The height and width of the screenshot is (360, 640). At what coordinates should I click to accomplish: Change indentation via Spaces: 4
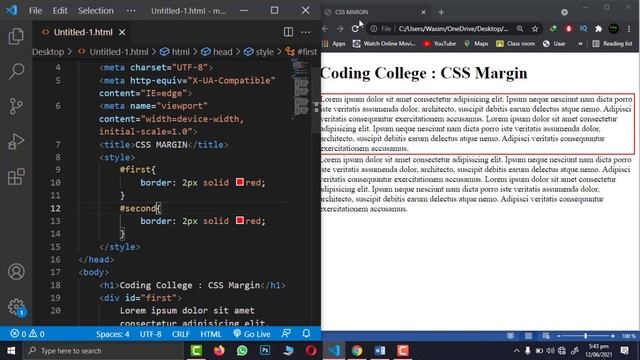pyautogui.click(x=113, y=334)
